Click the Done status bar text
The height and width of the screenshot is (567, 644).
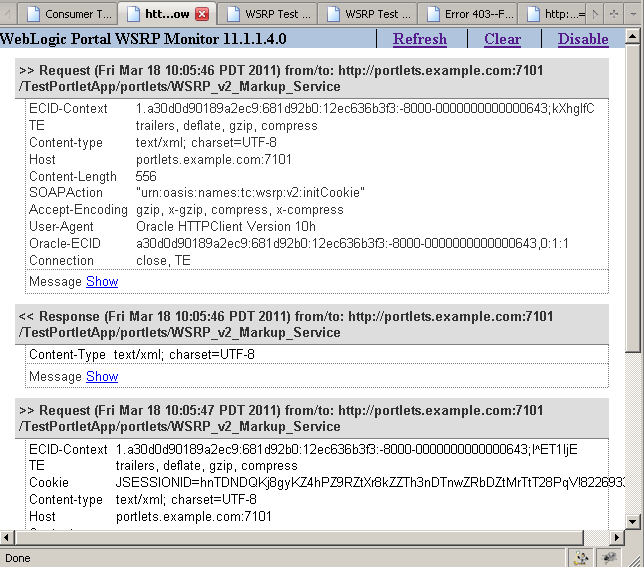pos(18,558)
